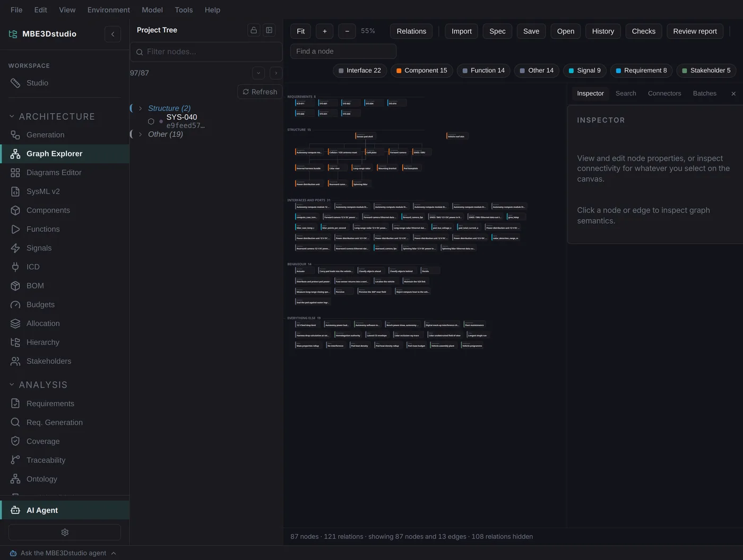This screenshot has width=743, height=560.
Task: Open the Budgets page
Action: tap(64, 304)
